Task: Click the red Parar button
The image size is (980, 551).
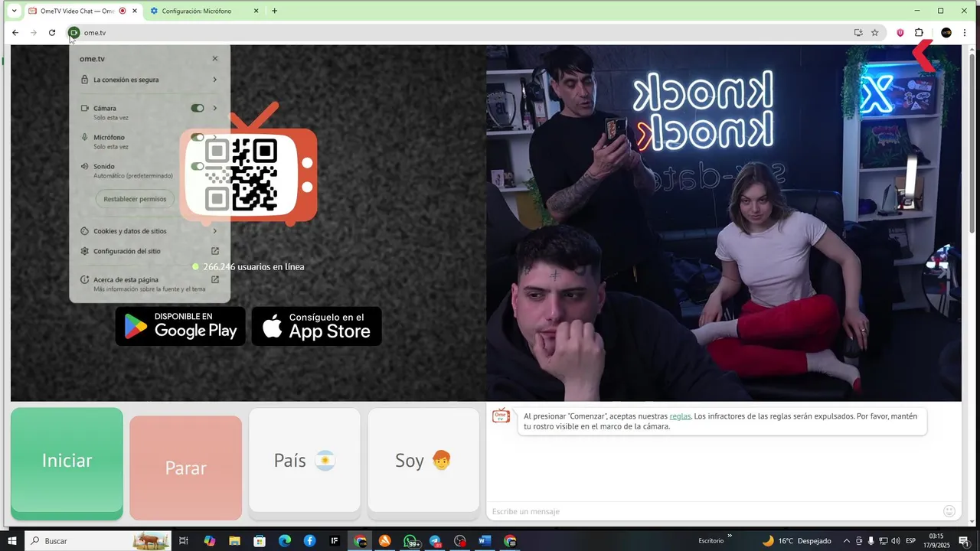Action: (186, 468)
